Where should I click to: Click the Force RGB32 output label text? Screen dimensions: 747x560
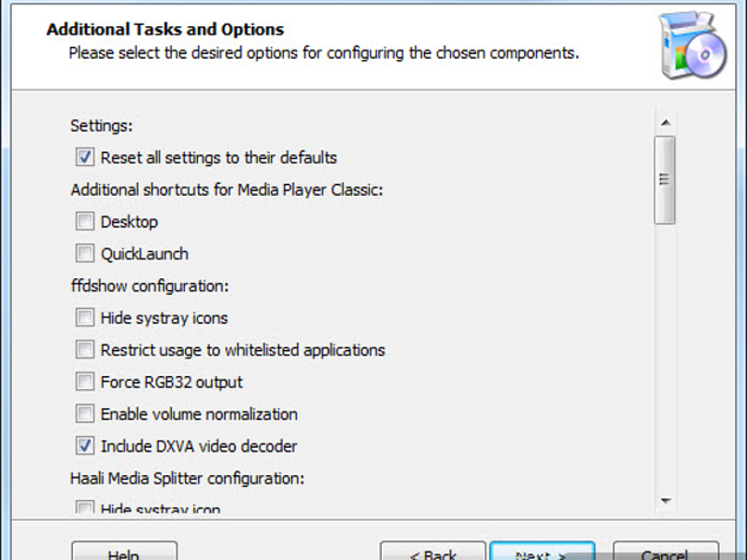tap(172, 382)
